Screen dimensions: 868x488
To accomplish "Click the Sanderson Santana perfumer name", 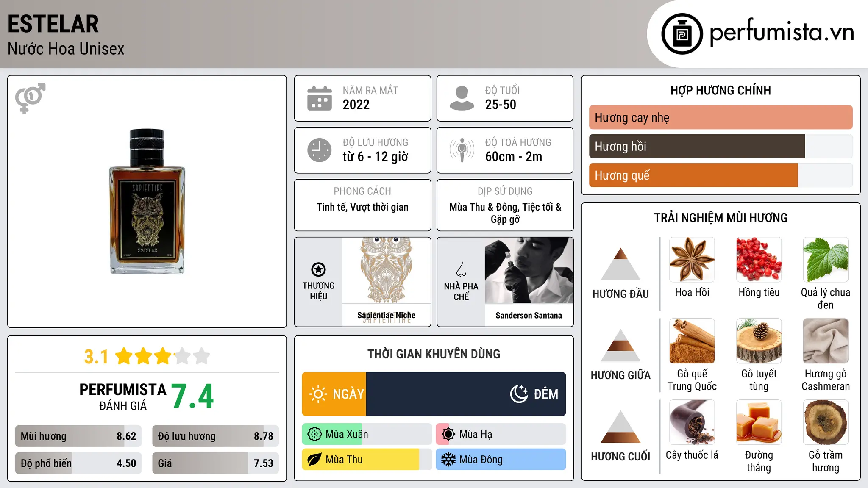I will click(529, 315).
